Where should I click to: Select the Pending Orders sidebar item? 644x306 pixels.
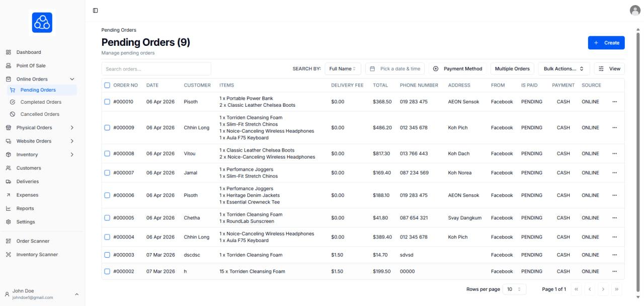[x=42, y=90]
